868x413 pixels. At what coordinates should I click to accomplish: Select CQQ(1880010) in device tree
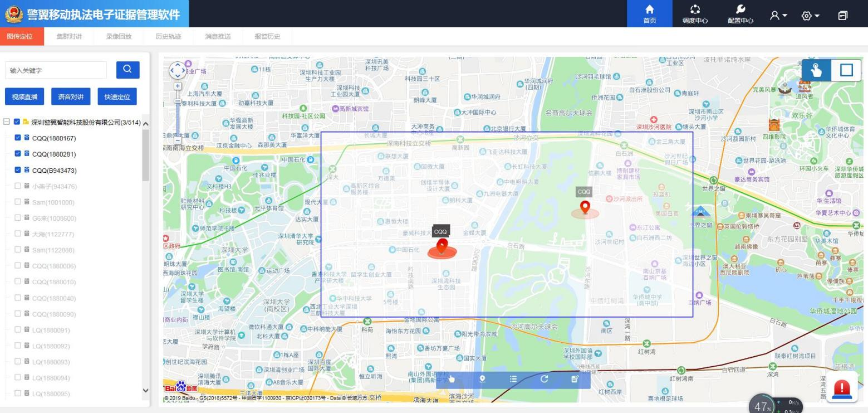53,282
